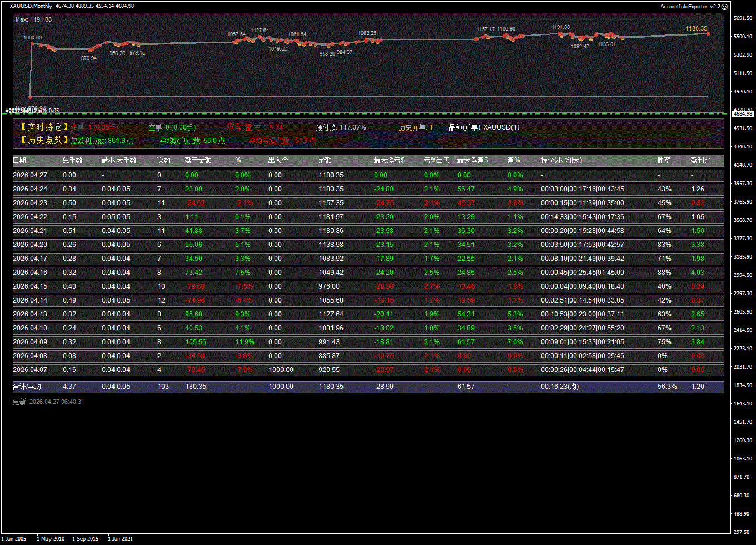The width and height of the screenshot is (756, 545).
Task: Click the AccountInfoExporter_v2.2 expert advisor label
Action: tap(690, 6)
